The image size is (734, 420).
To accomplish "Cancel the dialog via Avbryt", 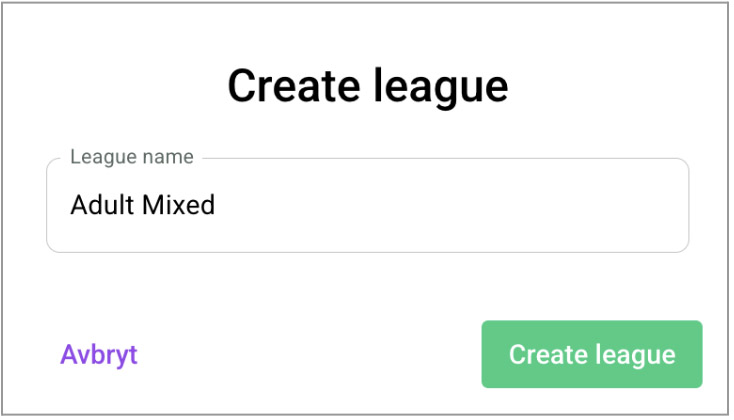I will 99,354.
